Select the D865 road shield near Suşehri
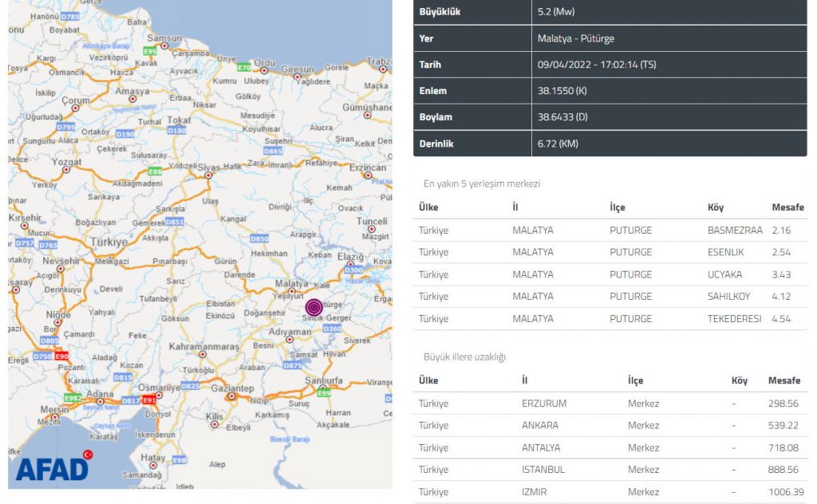The height and width of the screenshot is (504, 817). coord(273,150)
